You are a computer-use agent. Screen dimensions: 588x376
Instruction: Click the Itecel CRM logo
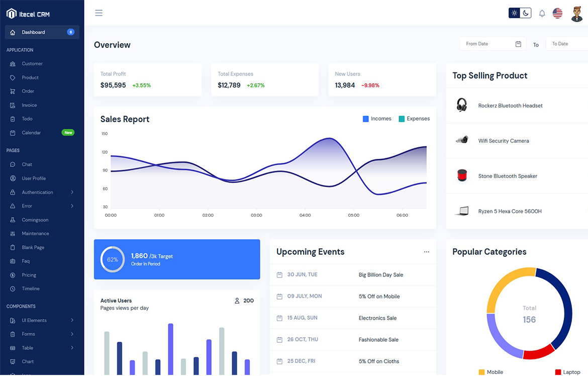coord(28,14)
